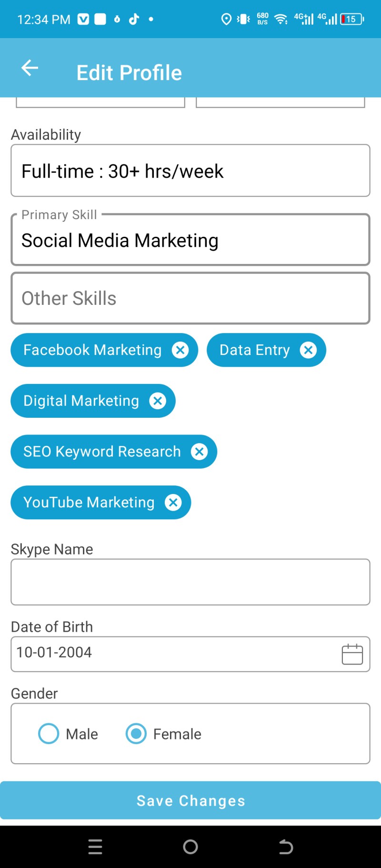
Task: Open the Availability dropdown field
Action: tap(190, 171)
